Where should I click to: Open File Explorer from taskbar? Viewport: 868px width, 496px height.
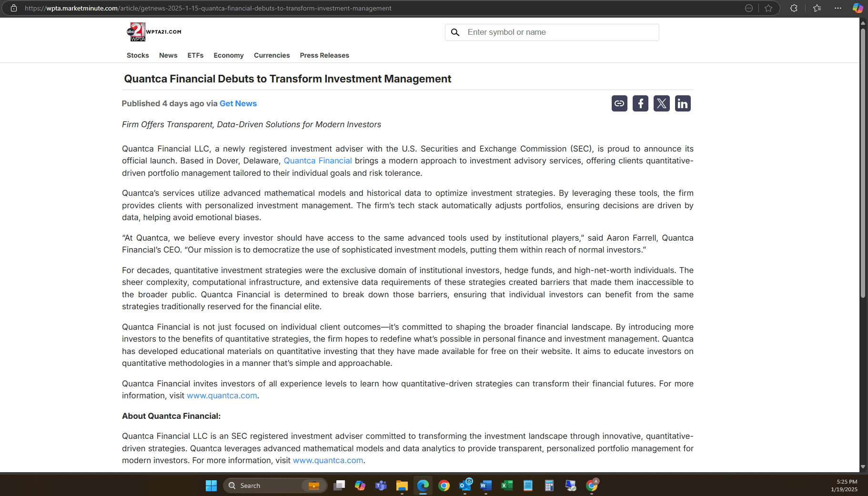(402, 486)
